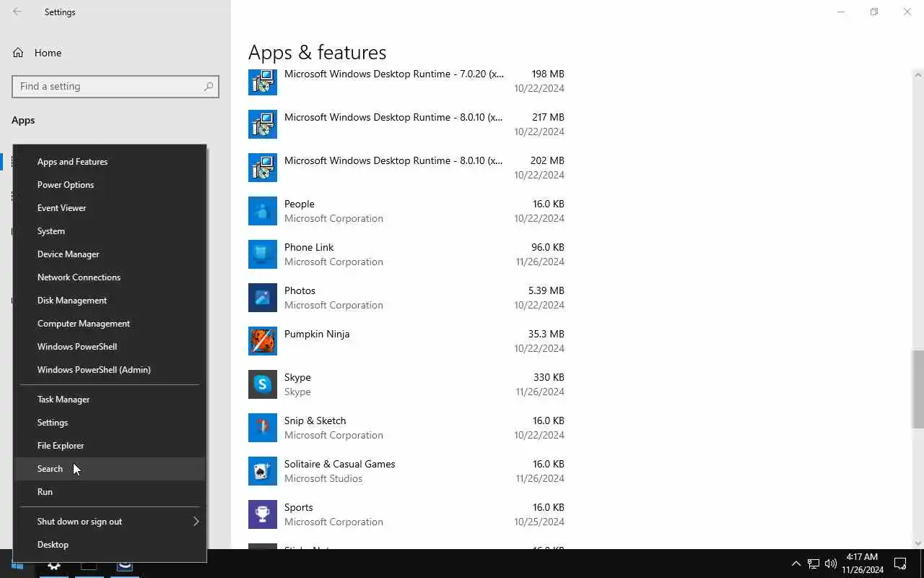
Task: Choose Search in the context menu
Action: click(x=110, y=469)
